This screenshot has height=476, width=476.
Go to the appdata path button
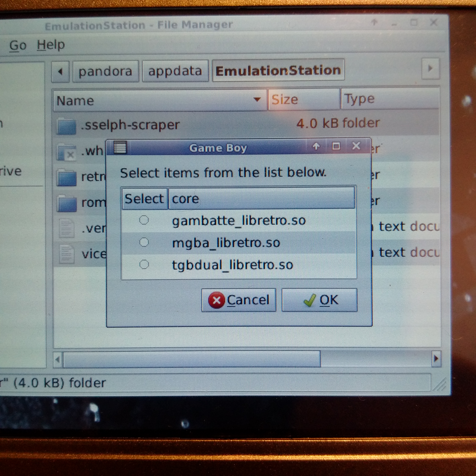175,71
